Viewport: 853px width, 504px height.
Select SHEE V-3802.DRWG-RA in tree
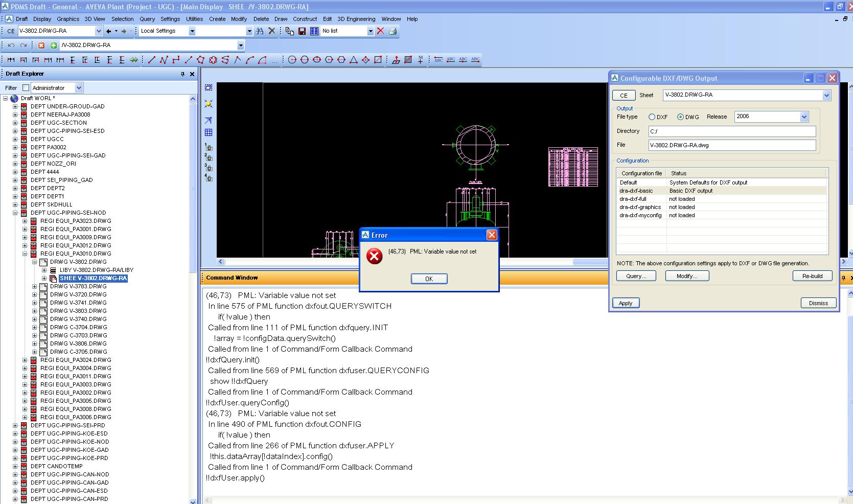[93, 279]
